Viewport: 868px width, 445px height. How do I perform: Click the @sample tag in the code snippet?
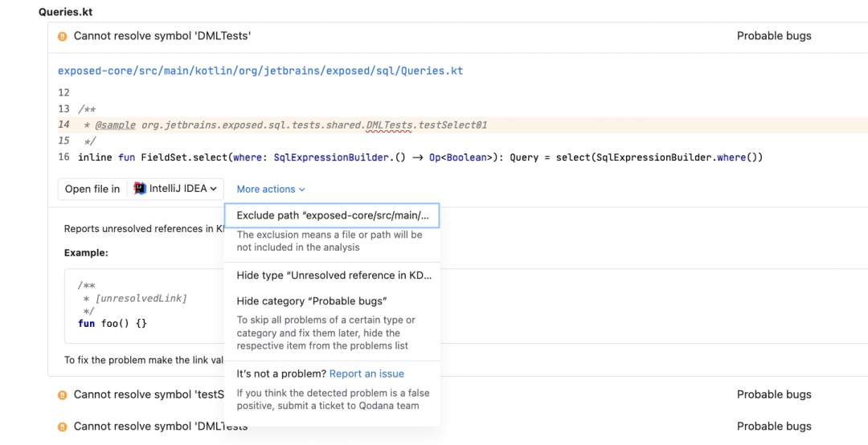[115, 125]
